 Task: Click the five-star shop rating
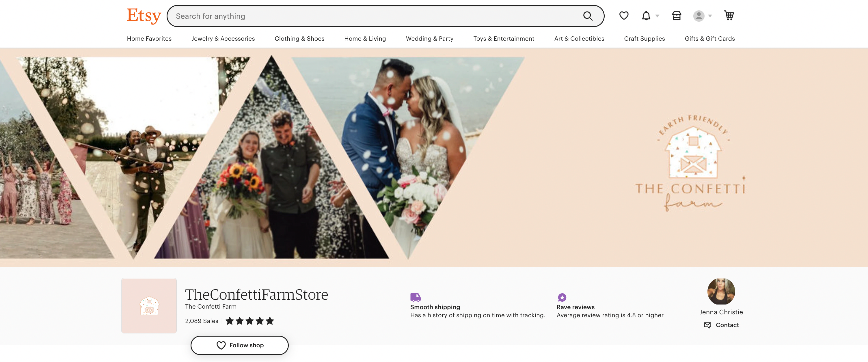click(x=250, y=321)
